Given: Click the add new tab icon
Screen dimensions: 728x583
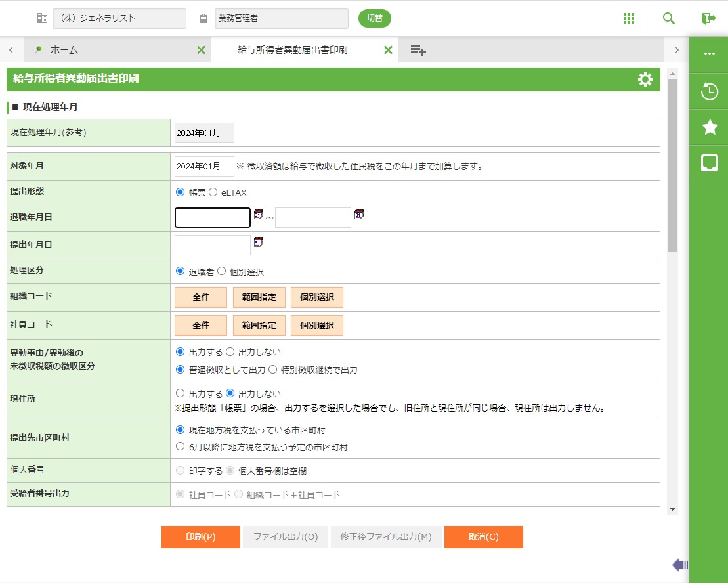Looking at the screenshot, I should (x=418, y=50).
